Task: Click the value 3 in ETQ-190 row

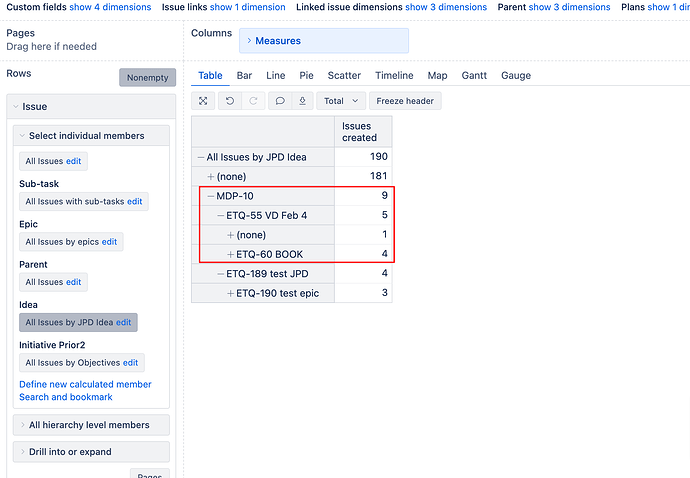Action: pos(363,293)
